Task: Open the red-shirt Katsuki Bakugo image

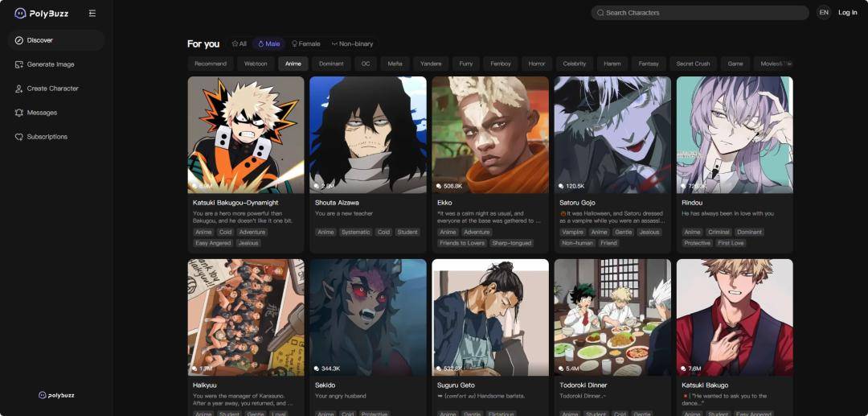Action: (735, 317)
